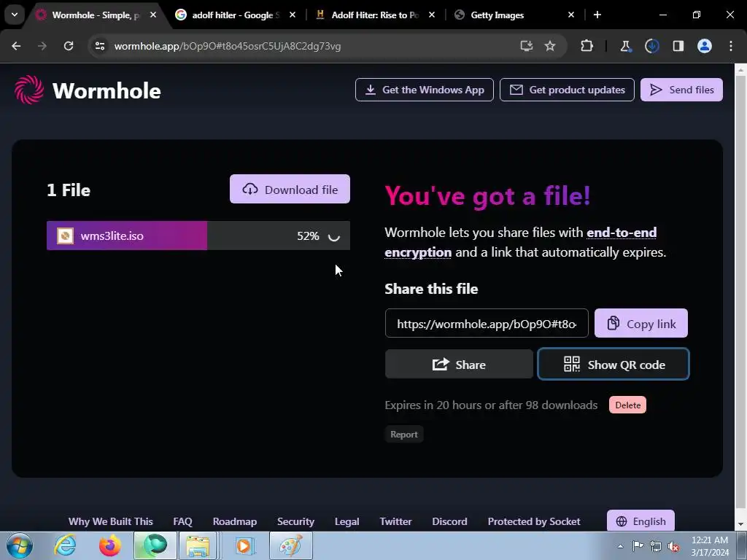Screen dimensions: 747x560
Task: Click the Share button
Action: [x=459, y=365]
